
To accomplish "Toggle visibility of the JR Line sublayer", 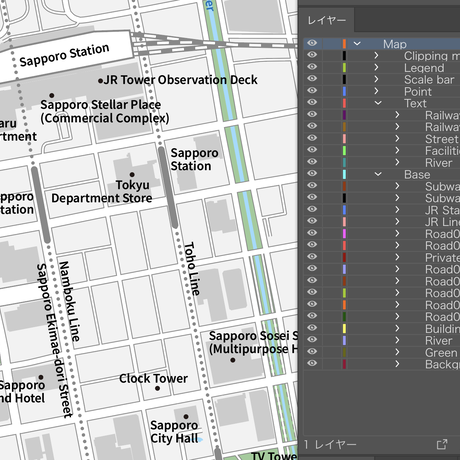I will coord(312,221).
